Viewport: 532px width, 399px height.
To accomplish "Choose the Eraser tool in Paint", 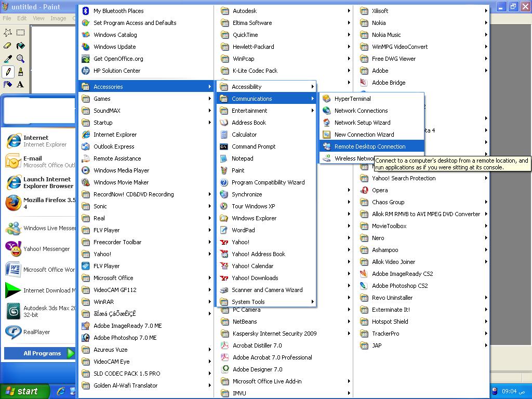I will (8, 46).
